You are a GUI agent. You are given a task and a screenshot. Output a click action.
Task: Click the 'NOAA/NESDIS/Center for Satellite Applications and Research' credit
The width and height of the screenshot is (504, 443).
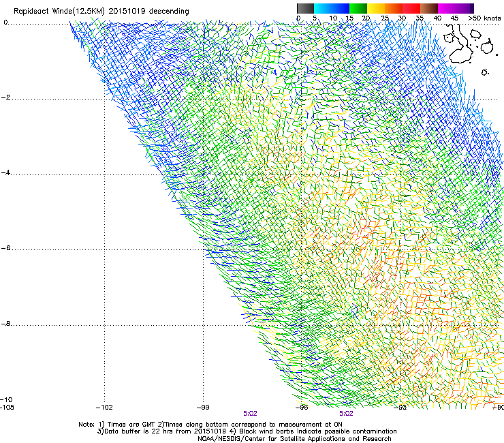point(294,439)
